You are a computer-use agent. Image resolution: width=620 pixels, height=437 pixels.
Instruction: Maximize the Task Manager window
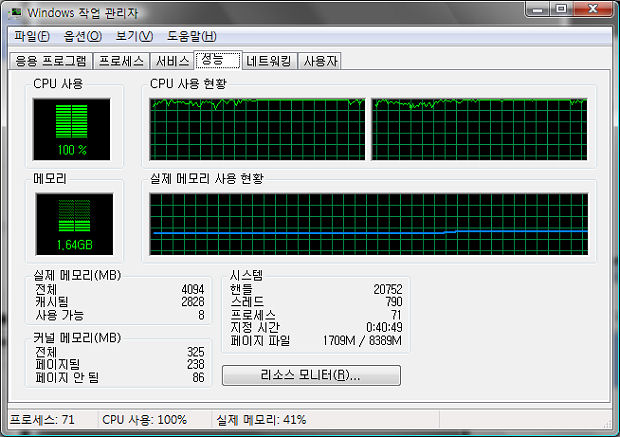tap(561, 9)
